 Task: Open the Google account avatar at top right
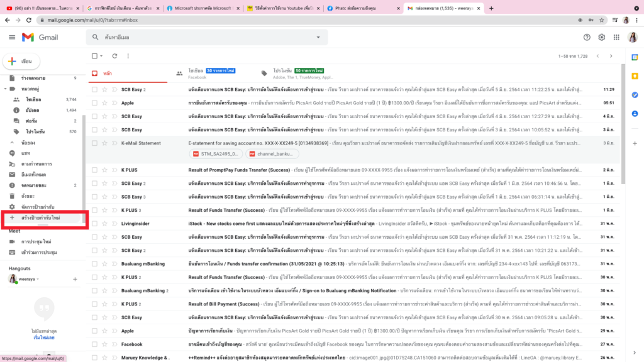coord(633,37)
